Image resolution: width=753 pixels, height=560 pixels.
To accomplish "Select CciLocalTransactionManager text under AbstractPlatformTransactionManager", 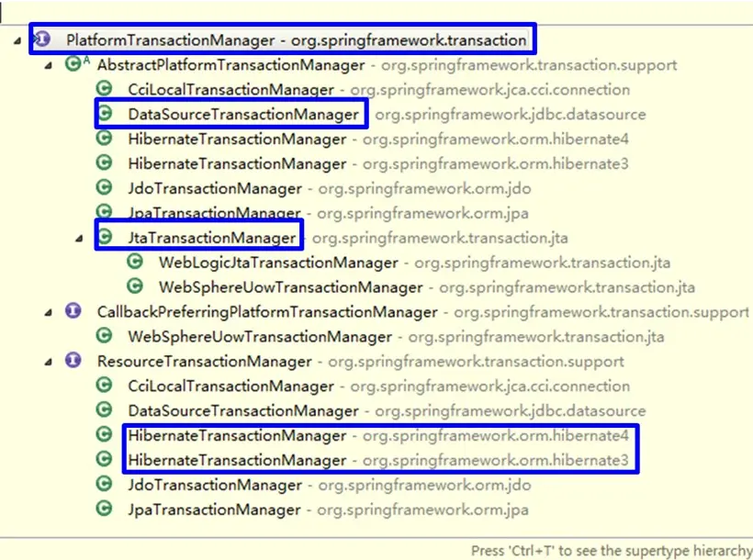I will tap(231, 89).
